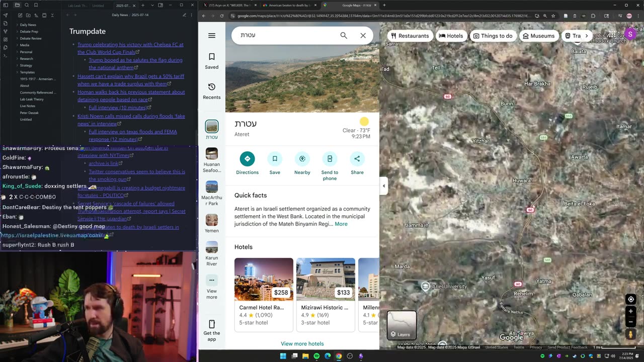Open Obsidian note more options menu
The image size is (644, 362).
tap(192, 15)
